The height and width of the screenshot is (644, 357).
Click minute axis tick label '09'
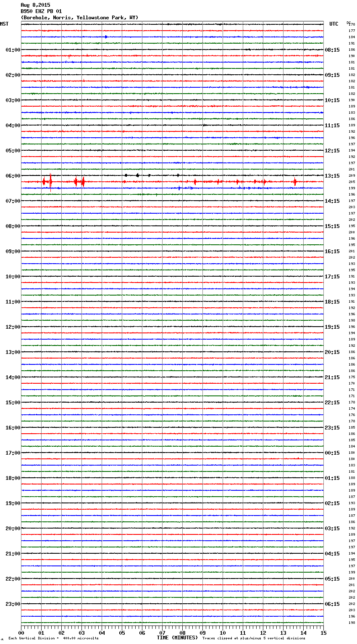[203, 633]
